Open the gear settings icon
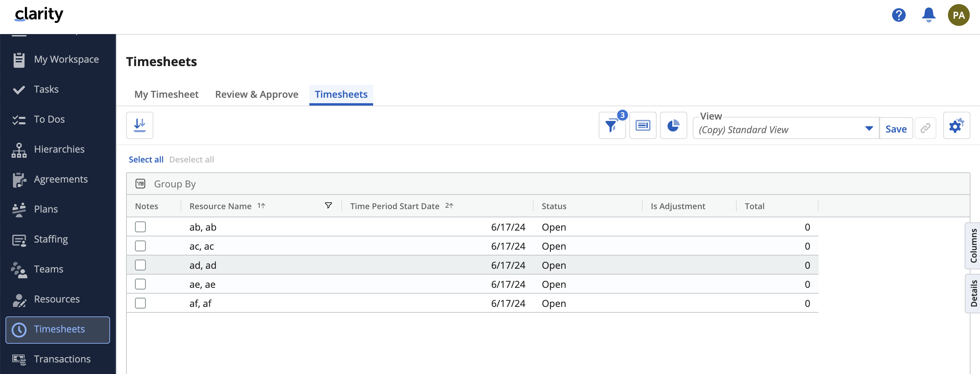 click(956, 126)
